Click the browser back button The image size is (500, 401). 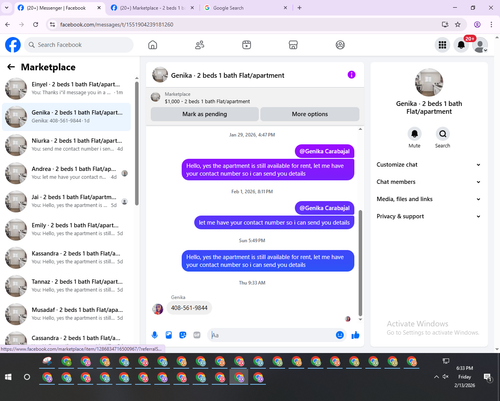(8, 24)
